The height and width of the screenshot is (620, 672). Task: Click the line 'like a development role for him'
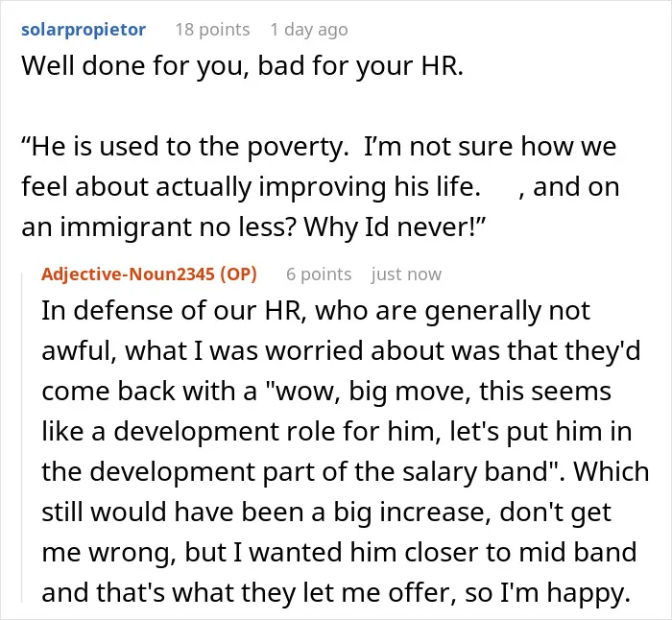click(336, 431)
